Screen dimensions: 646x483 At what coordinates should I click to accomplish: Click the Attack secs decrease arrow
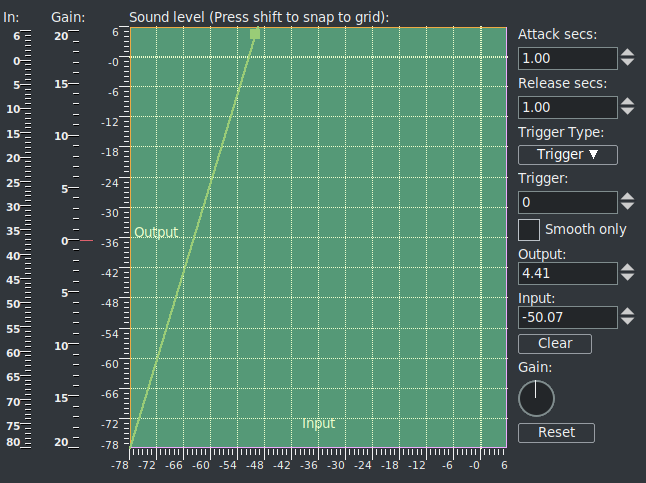pos(627,63)
